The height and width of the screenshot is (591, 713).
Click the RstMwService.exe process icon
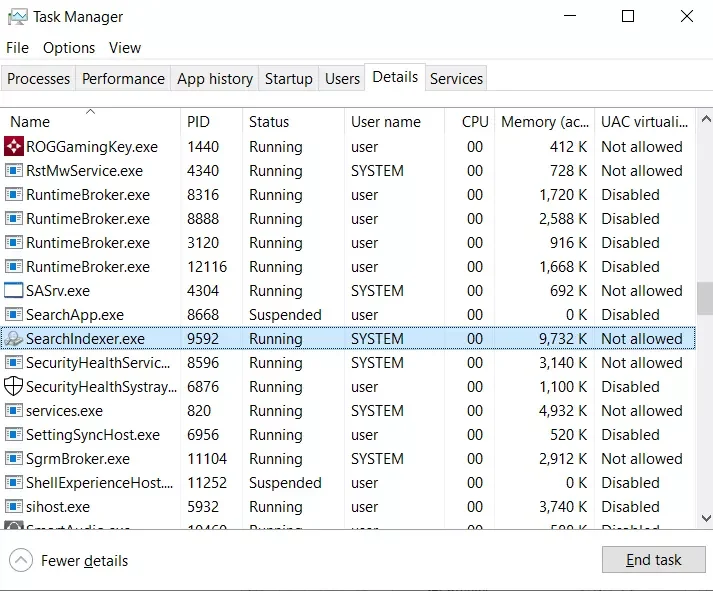click(14, 170)
